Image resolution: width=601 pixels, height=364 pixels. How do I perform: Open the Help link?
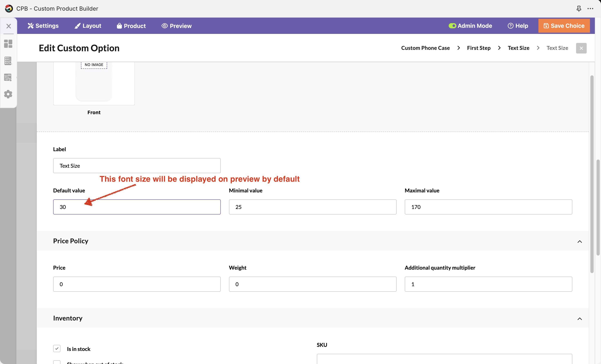[518, 26]
